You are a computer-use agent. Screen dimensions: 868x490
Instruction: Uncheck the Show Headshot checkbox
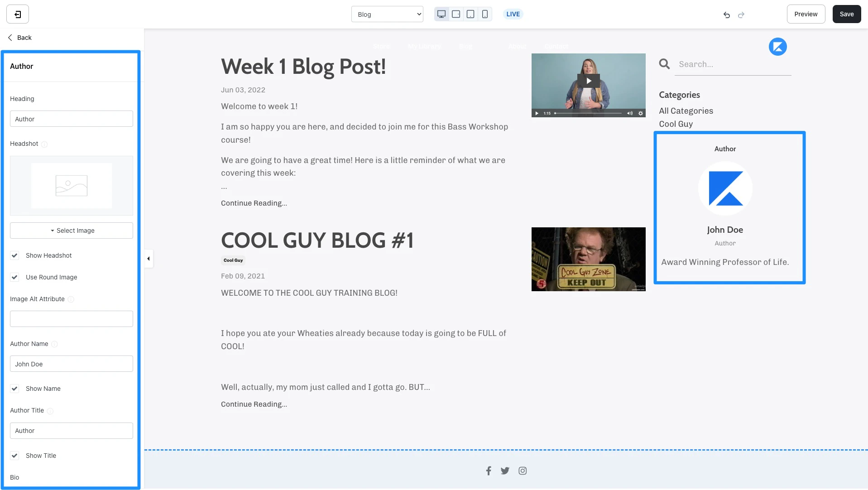click(x=14, y=255)
